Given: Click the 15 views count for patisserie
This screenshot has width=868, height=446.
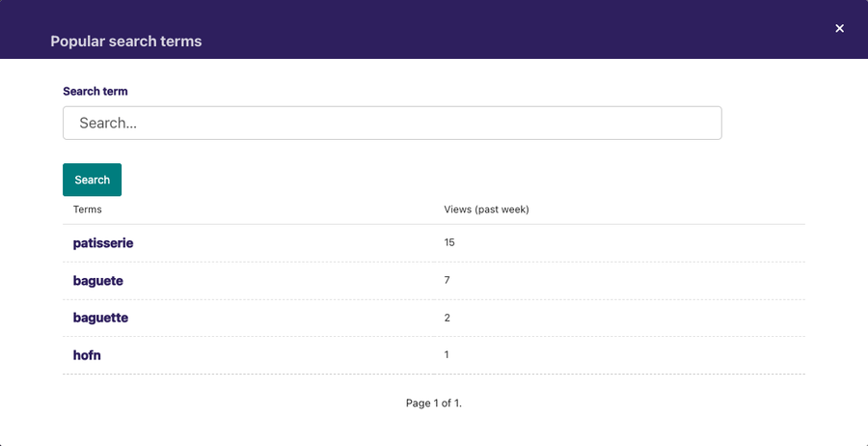Looking at the screenshot, I should tap(448, 242).
